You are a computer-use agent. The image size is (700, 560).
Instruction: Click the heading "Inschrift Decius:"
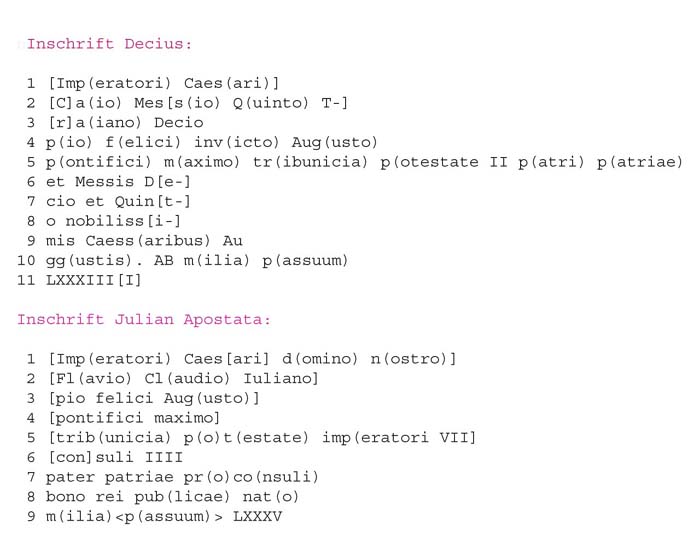pos(109,44)
